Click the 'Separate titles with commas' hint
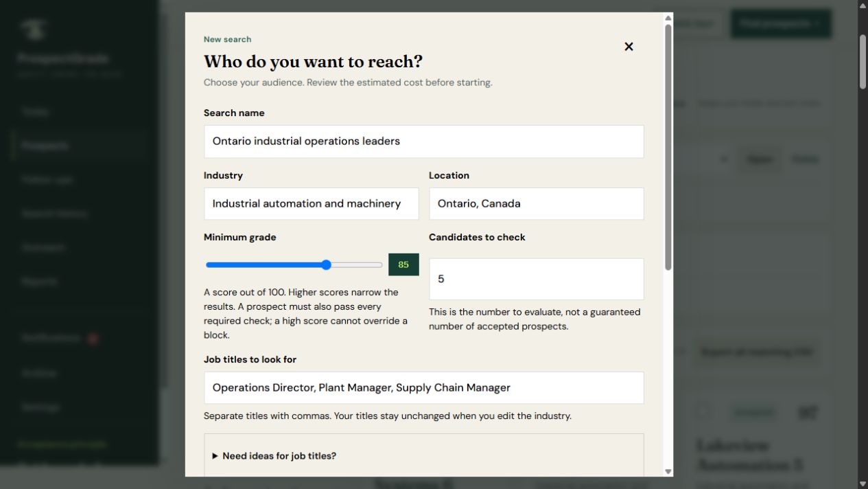Image resolution: width=868 pixels, height=489 pixels. [x=388, y=416]
